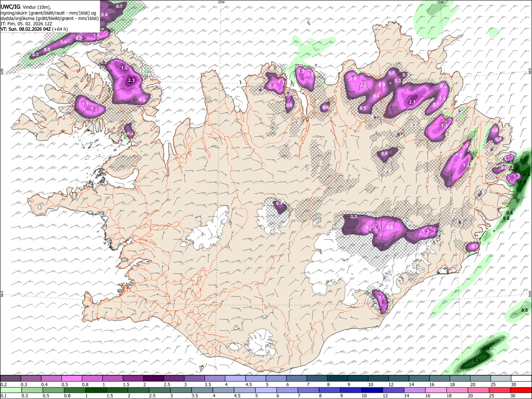Select the darkest green 1–1.5 rain legend swatch
The height and width of the screenshot is (399, 532).
pos(96,390)
